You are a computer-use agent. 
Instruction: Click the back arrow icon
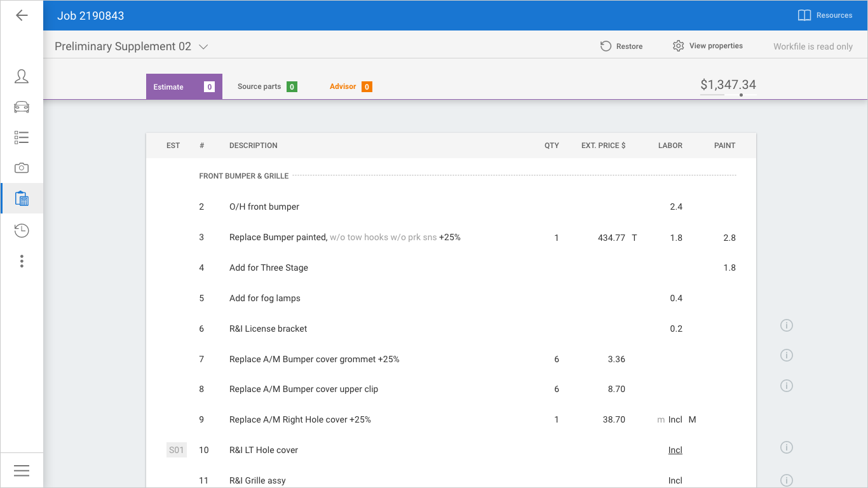pyautogui.click(x=22, y=15)
